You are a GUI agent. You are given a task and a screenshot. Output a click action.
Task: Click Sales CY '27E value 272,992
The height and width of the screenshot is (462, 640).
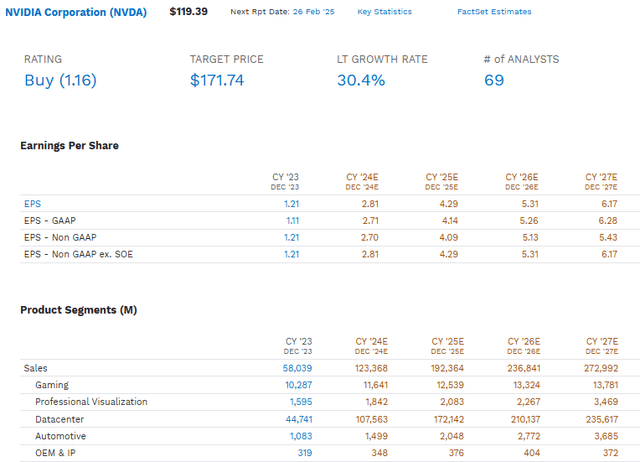tap(601, 368)
